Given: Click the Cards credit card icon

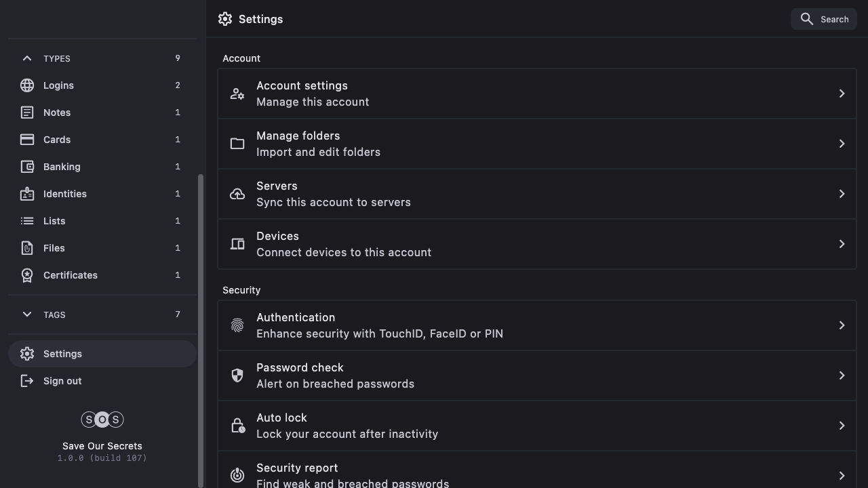Looking at the screenshot, I should (27, 140).
